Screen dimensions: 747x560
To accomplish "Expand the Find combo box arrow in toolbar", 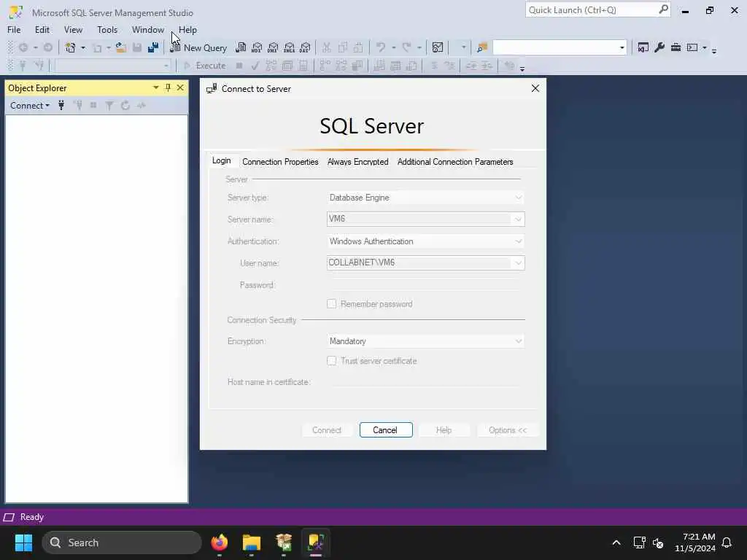I will 622,47.
